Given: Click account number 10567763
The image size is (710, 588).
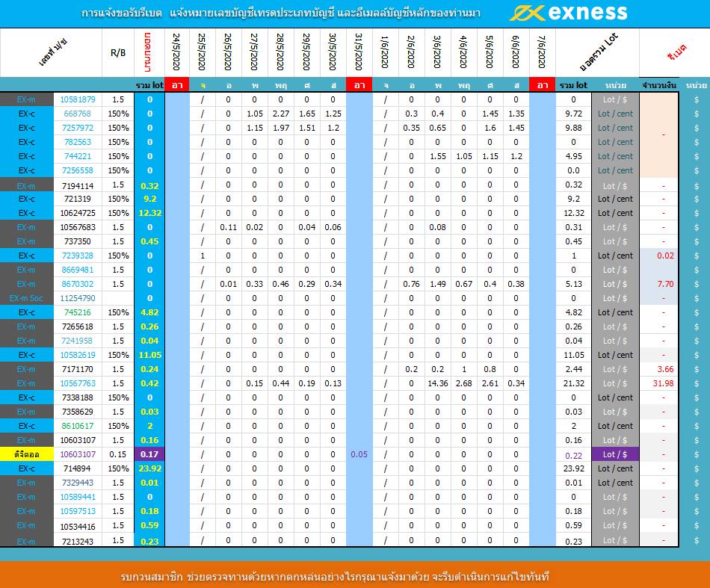Looking at the screenshot, I should 78,383.
